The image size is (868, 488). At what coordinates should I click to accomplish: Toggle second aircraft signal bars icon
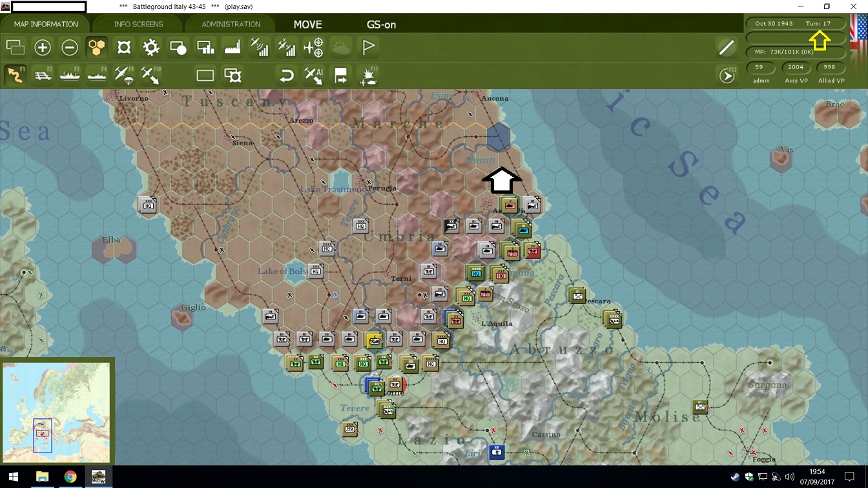tap(286, 47)
